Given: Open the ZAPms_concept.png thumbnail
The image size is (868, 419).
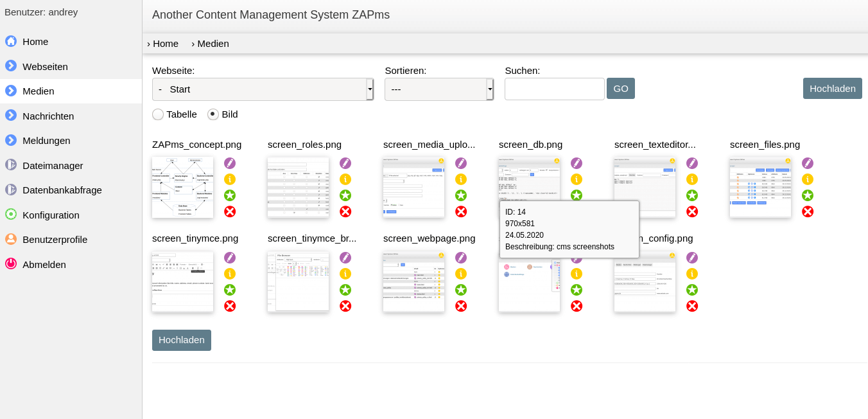Looking at the screenshot, I should point(183,187).
